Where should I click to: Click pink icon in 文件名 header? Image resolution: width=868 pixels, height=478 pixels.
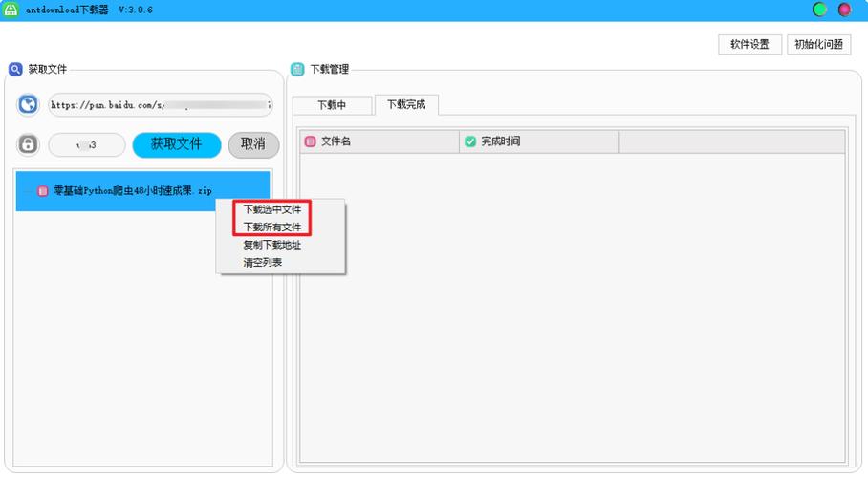pyautogui.click(x=311, y=141)
